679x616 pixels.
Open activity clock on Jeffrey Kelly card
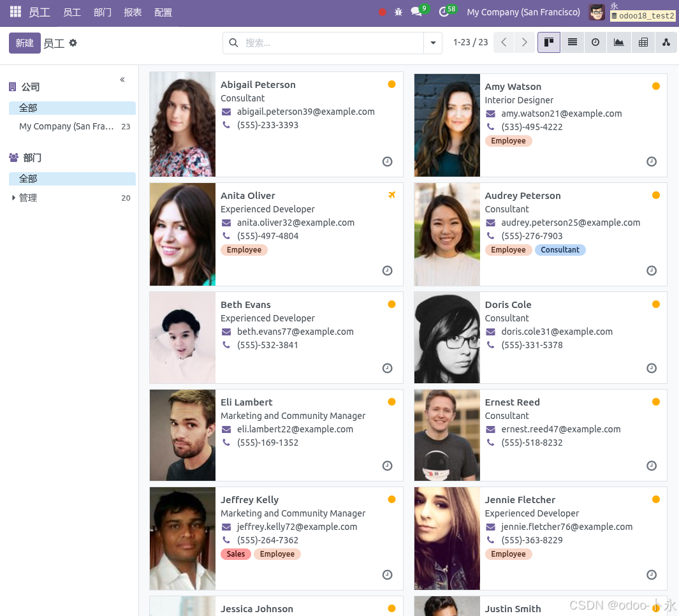(387, 575)
